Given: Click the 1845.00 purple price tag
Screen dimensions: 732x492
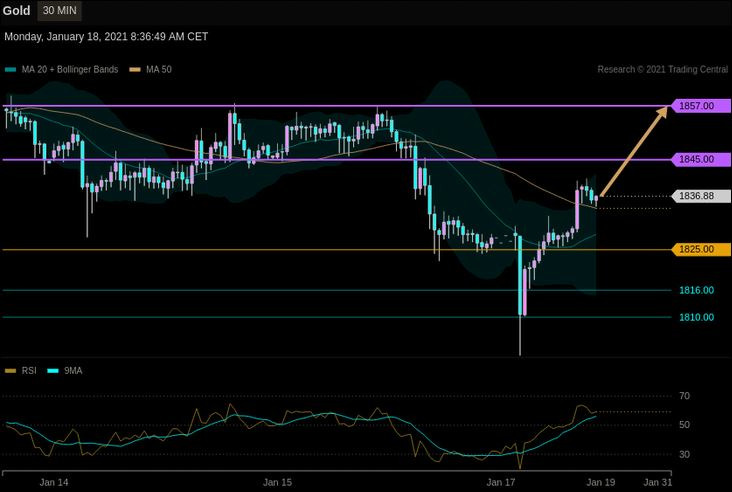Looking at the screenshot, I should [x=701, y=160].
